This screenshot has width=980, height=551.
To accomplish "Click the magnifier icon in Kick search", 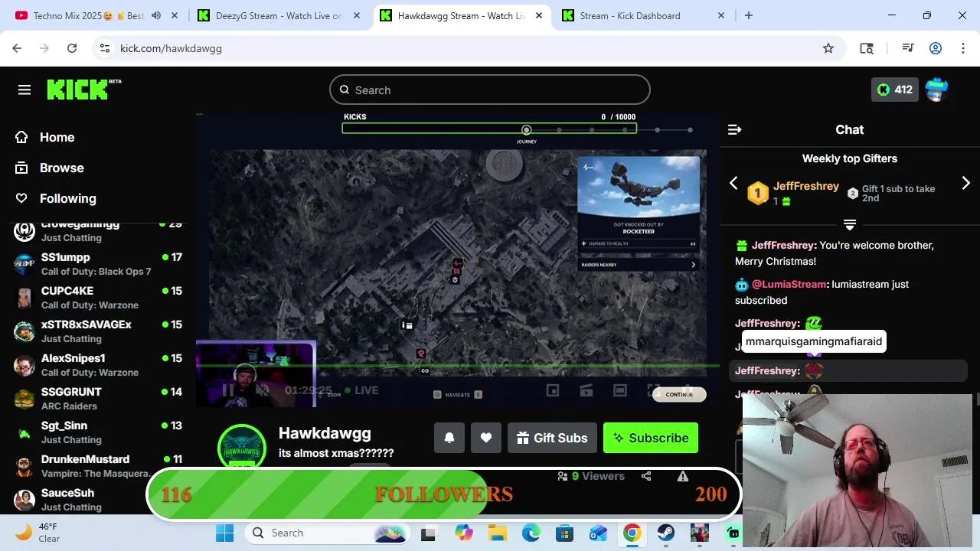I will pos(345,90).
